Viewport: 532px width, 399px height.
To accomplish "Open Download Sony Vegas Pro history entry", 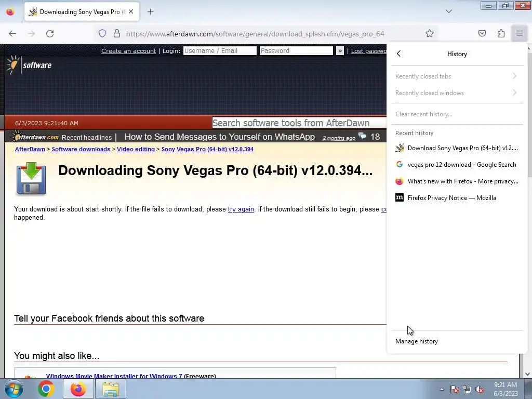I will click(x=456, y=148).
